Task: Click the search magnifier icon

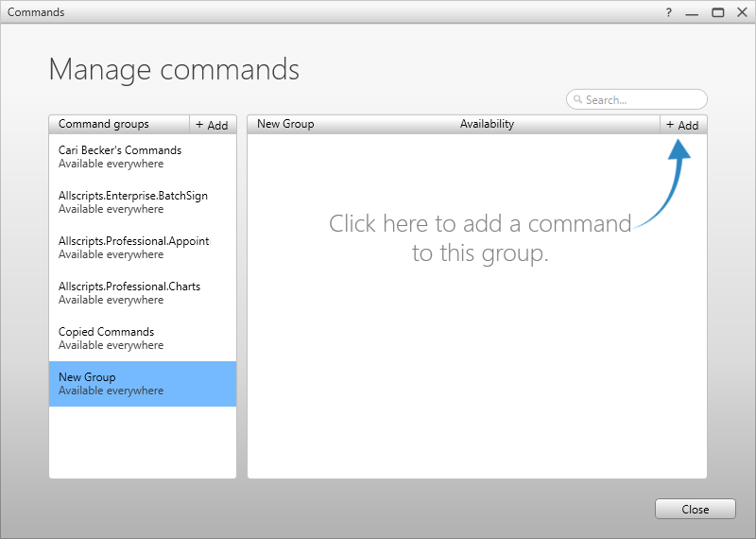Action: pos(577,99)
